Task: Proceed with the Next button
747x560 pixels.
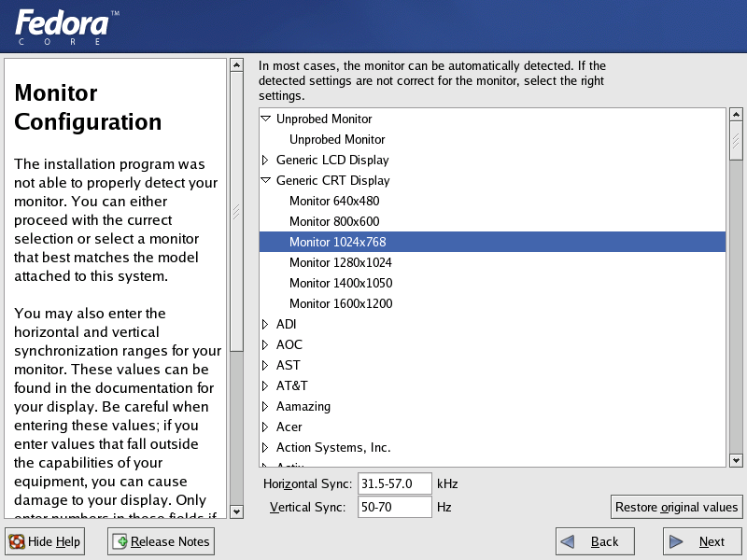Action: pyautogui.click(x=702, y=541)
